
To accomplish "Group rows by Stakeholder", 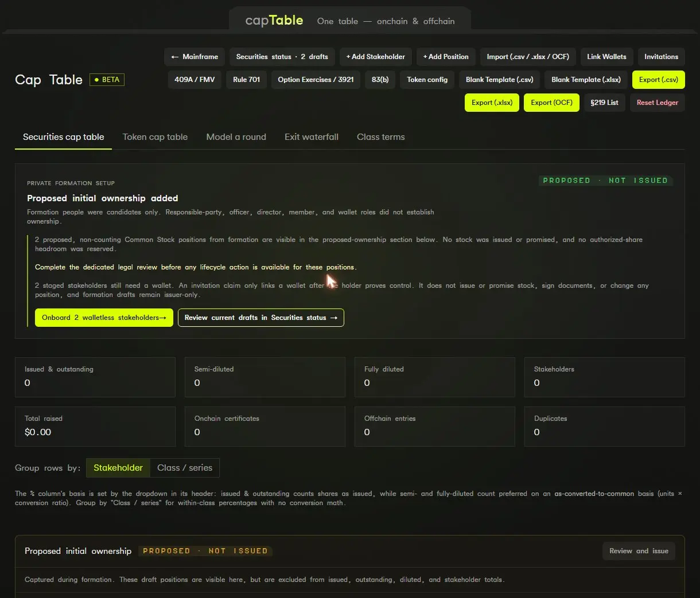I will point(118,468).
